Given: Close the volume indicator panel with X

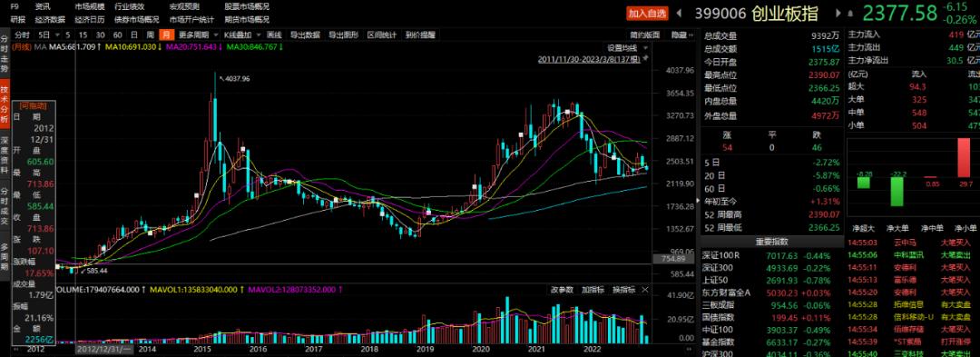Looking at the screenshot, I should coord(646,290).
